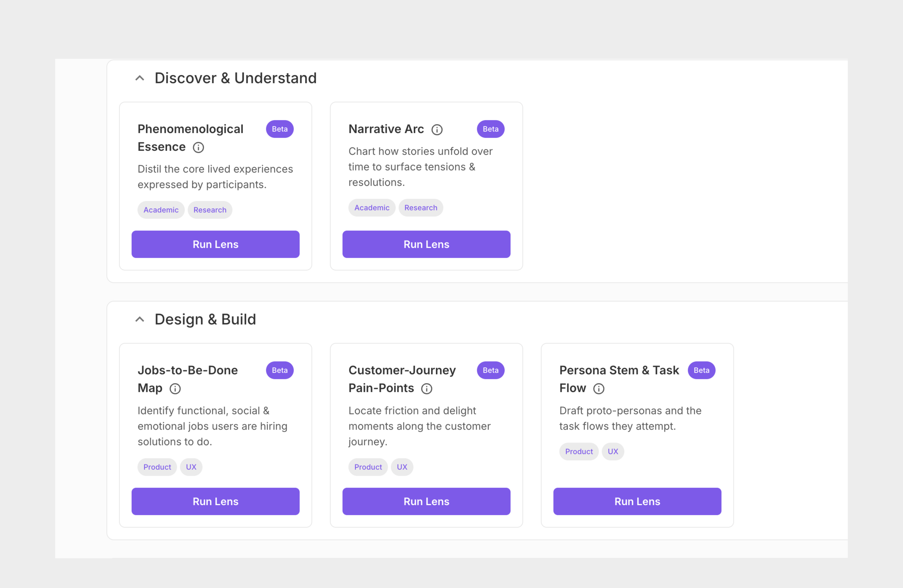Click 'Locate friction and delight moments' text

pos(419,426)
